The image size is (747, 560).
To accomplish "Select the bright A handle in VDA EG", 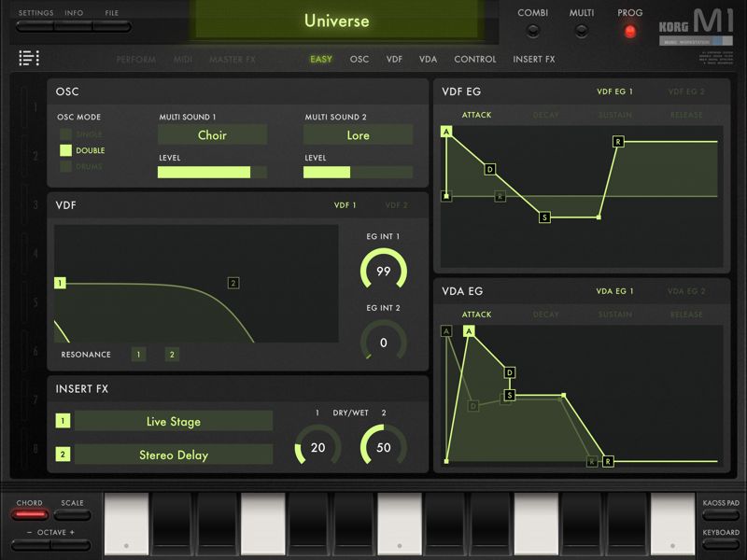I will (x=469, y=331).
